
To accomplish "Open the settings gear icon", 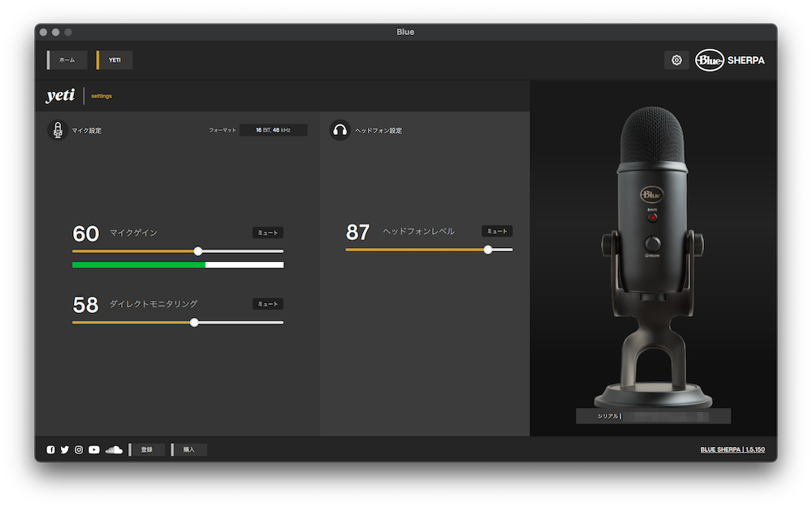I will tap(676, 60).
